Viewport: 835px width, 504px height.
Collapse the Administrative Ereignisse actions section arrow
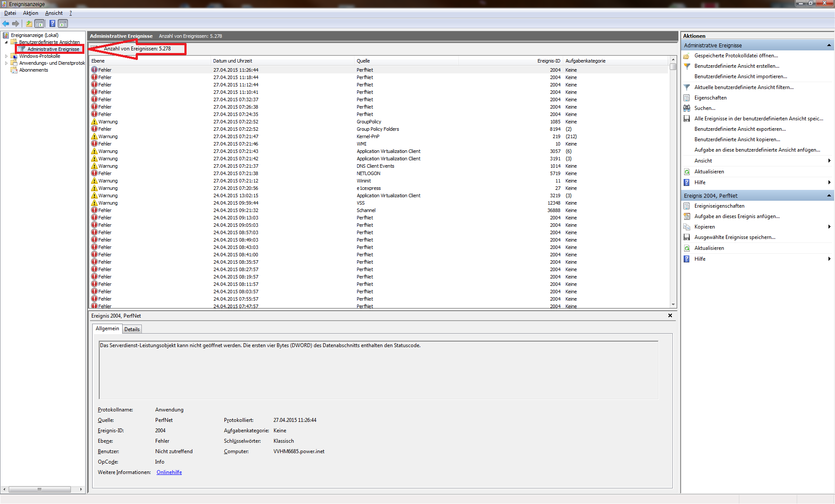pos(829,45)
